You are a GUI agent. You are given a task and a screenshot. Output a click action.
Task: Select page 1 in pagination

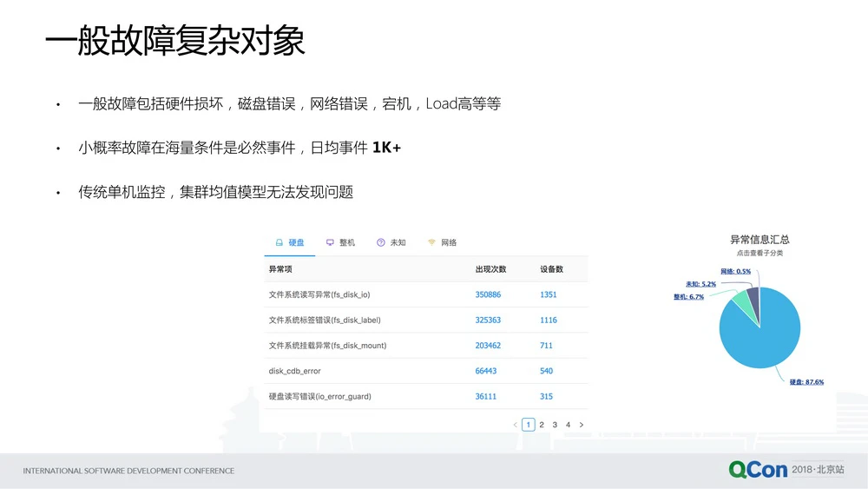(x=528, y=425)
